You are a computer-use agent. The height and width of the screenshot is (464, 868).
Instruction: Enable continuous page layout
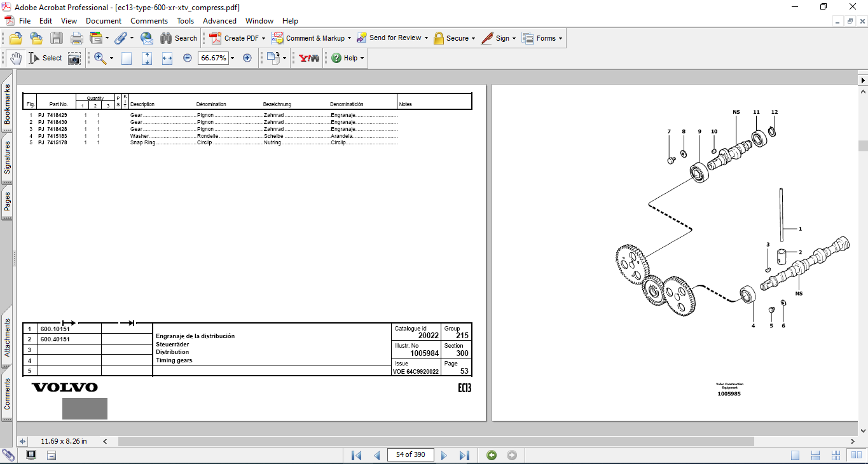[x=816, y=455]
